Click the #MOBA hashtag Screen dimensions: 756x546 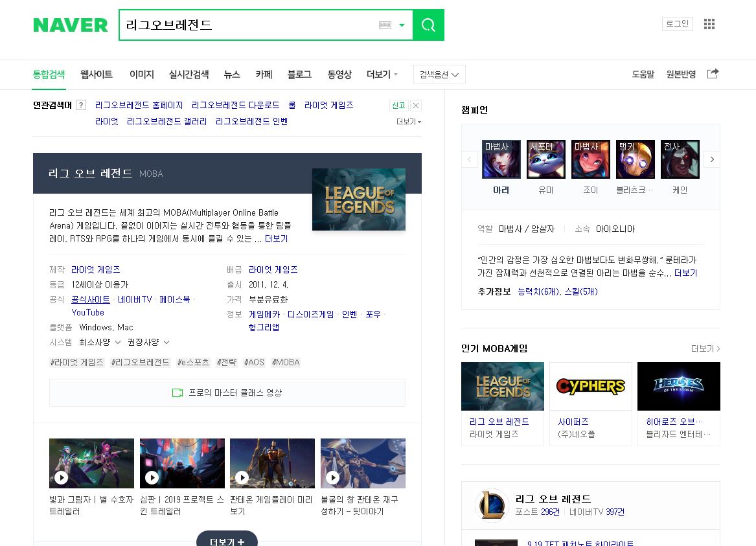(286, 363)
